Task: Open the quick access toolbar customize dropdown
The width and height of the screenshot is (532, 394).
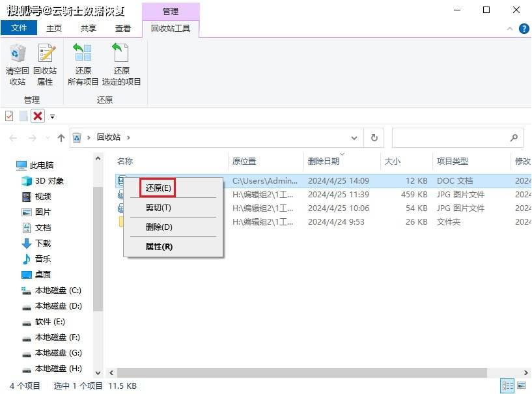Action: [52, 117]
